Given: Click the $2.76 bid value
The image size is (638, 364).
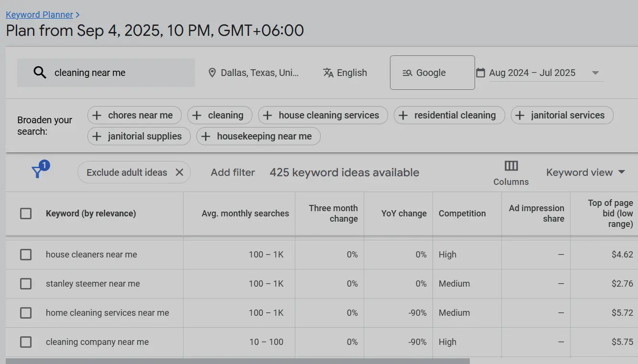Looking at the screenshot, I should pos(622,284).
